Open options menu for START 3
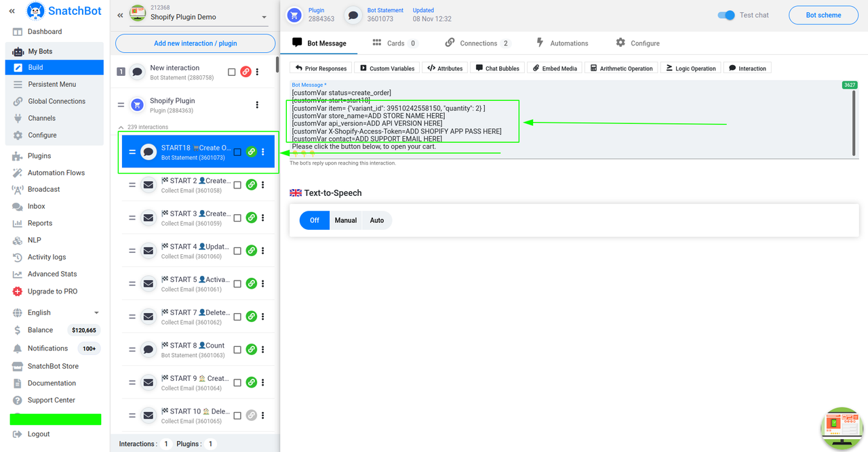Screen dimensions: 868x452 [263, 218]
